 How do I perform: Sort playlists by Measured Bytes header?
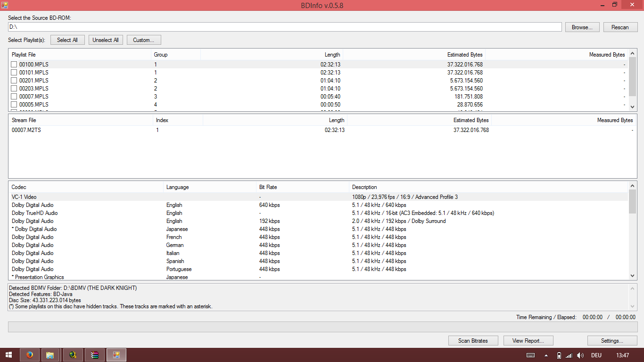[x=557, y=55]
